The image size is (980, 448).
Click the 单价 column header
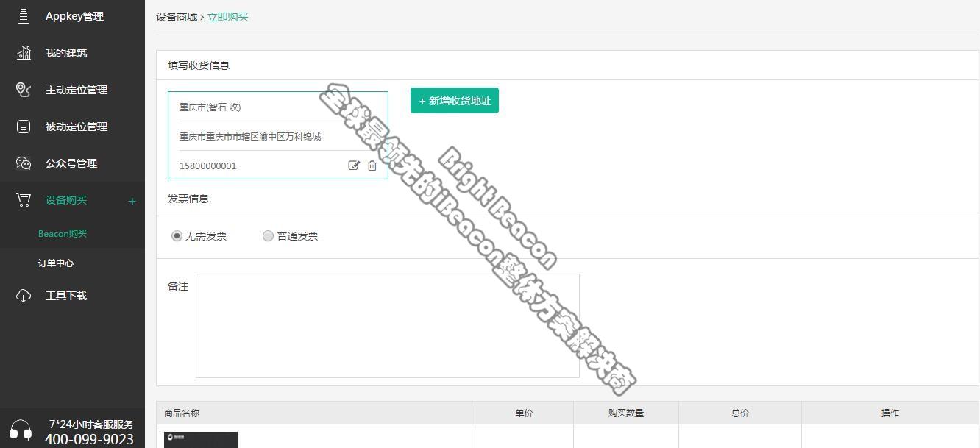pyautogui.click(x=524, y=413)
